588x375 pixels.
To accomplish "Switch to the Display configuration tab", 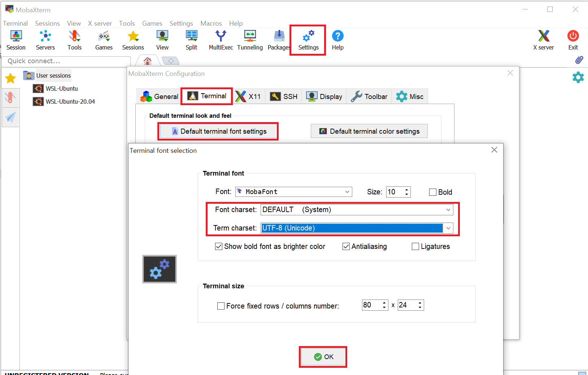I will pyautogui.click(x=324, y=96).
